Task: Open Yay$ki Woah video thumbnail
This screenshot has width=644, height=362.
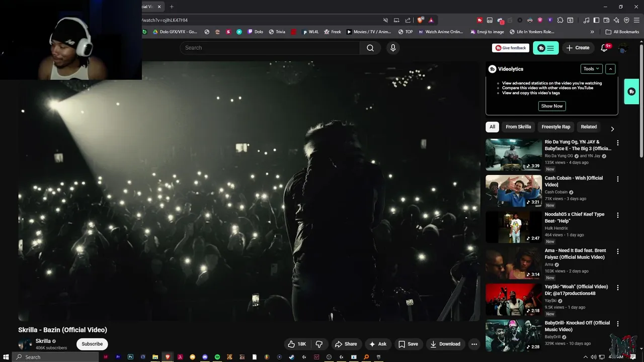Action: pos(514,299)
